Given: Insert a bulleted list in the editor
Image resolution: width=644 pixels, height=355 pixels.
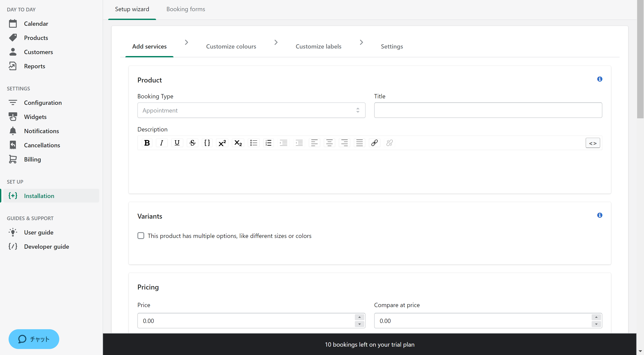Looking at the screenshot, I should click(254, 143).
